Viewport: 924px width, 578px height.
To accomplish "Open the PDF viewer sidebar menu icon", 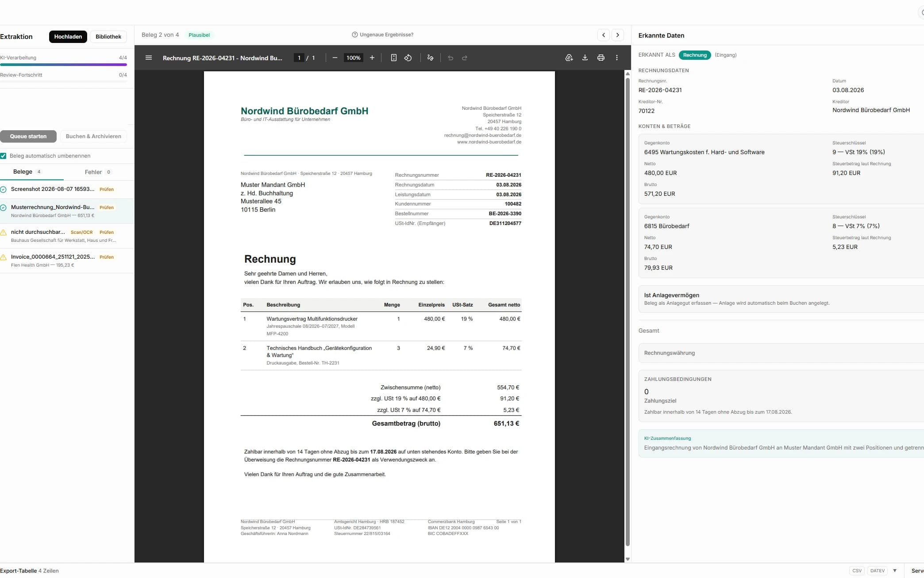I will [149, 58].
